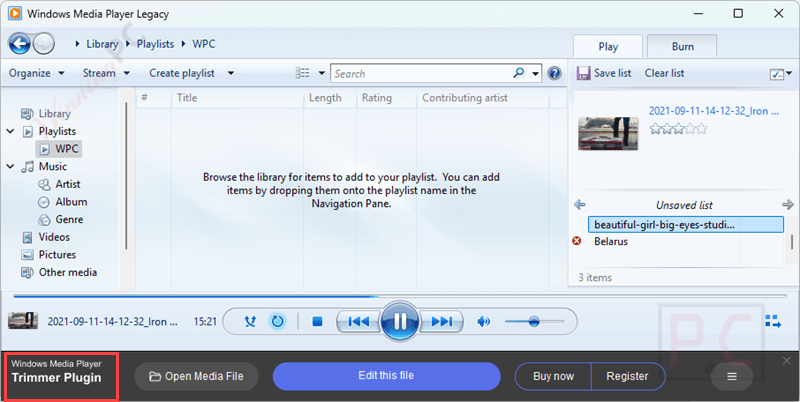Go to next list using right arrow
The width and height of the screenshot is (800, 402).
click(788, 205)
